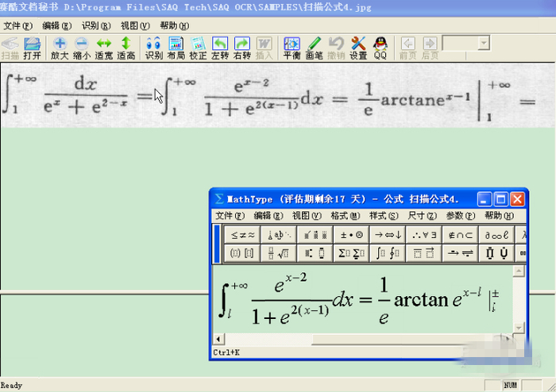Screen dimensions: 556x392
Task: Expand MathType relational symbols palette
Action: (x=243, y=235)
